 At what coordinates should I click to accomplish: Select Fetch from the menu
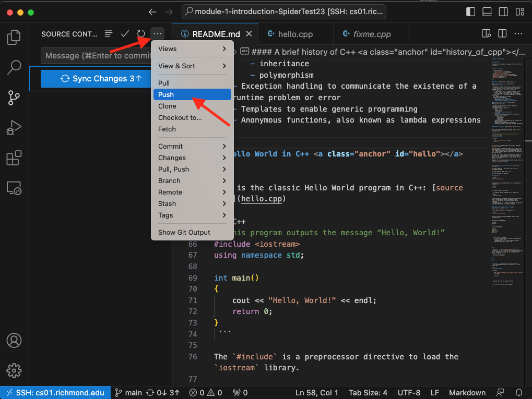tap(192, 129)
